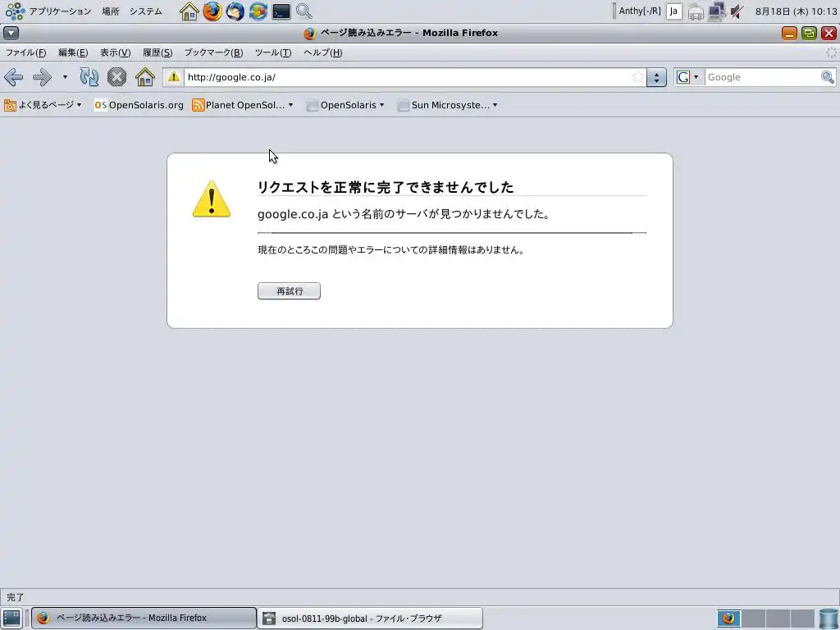
Task: Click the Google search input field
Action: click(762, 77)
